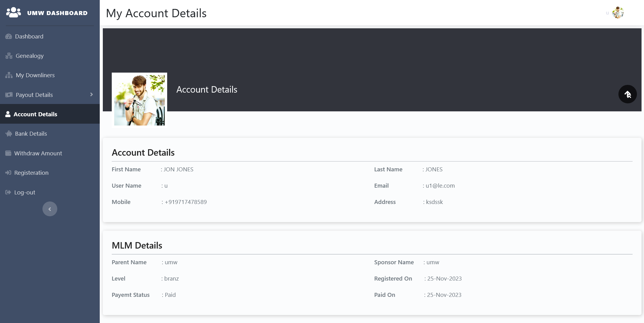Click the Genealogy tree icon
Screen dimensions: 644x323
[9, 56]
